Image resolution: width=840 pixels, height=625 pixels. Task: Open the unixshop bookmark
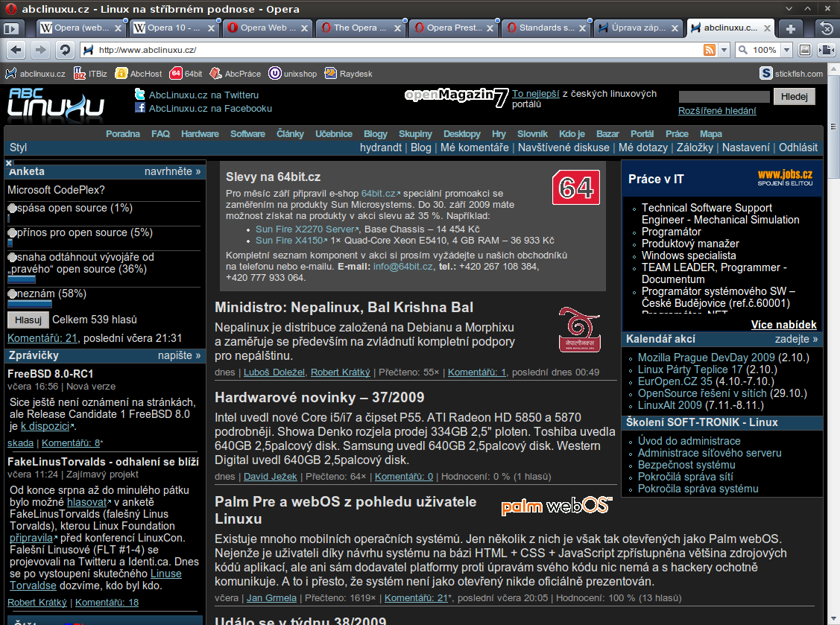pos(293,74)
